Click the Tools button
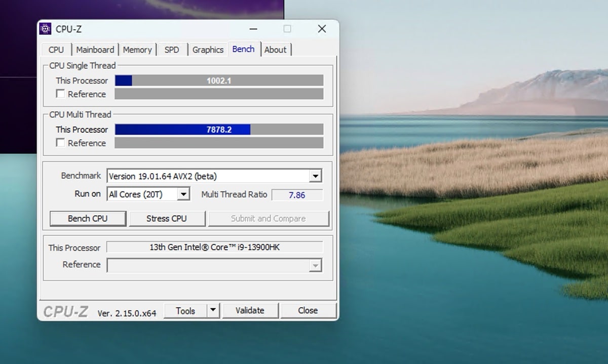 [x=185, y=311]
